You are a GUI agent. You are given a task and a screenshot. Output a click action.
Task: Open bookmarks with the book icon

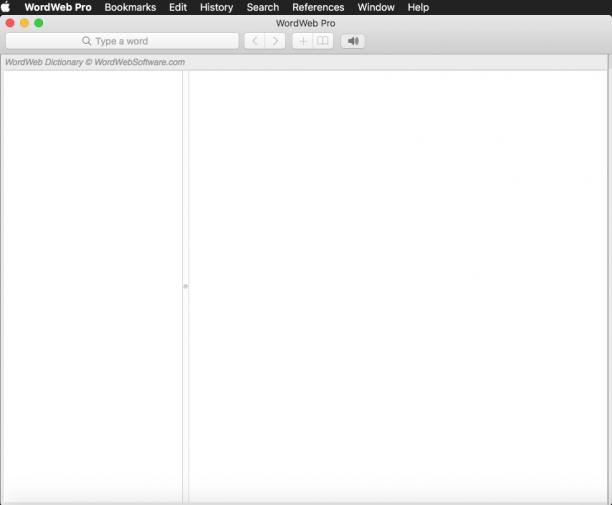[323, 41]
